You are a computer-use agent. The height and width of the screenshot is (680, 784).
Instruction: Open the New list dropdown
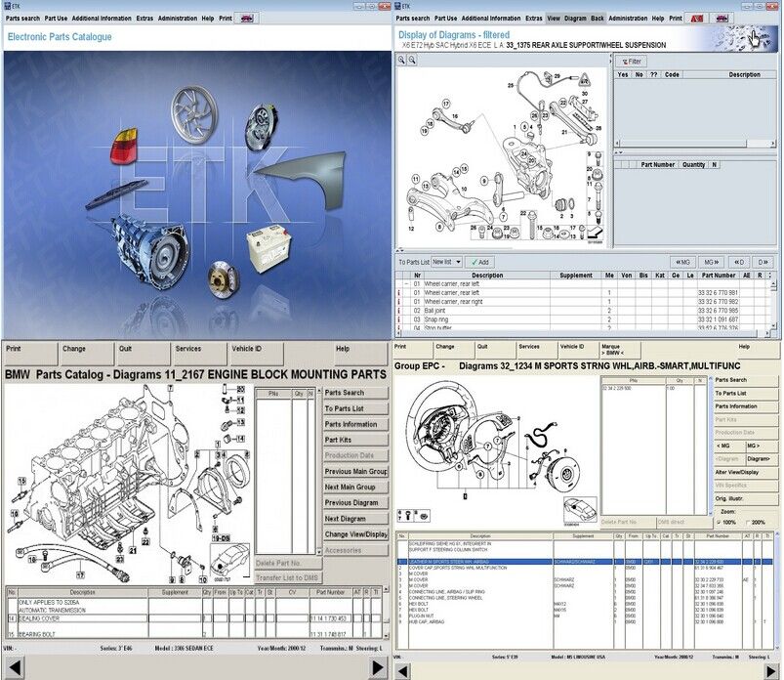[447, 262]
